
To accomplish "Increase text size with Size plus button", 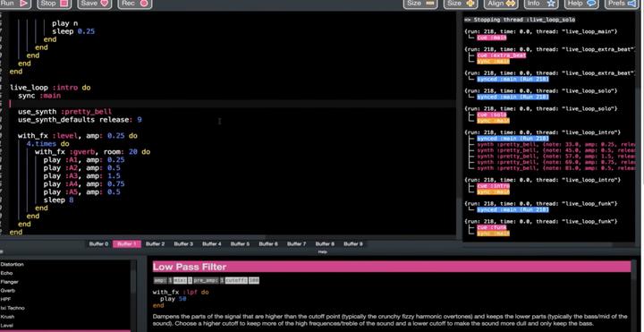I will [x=461, y=4].
